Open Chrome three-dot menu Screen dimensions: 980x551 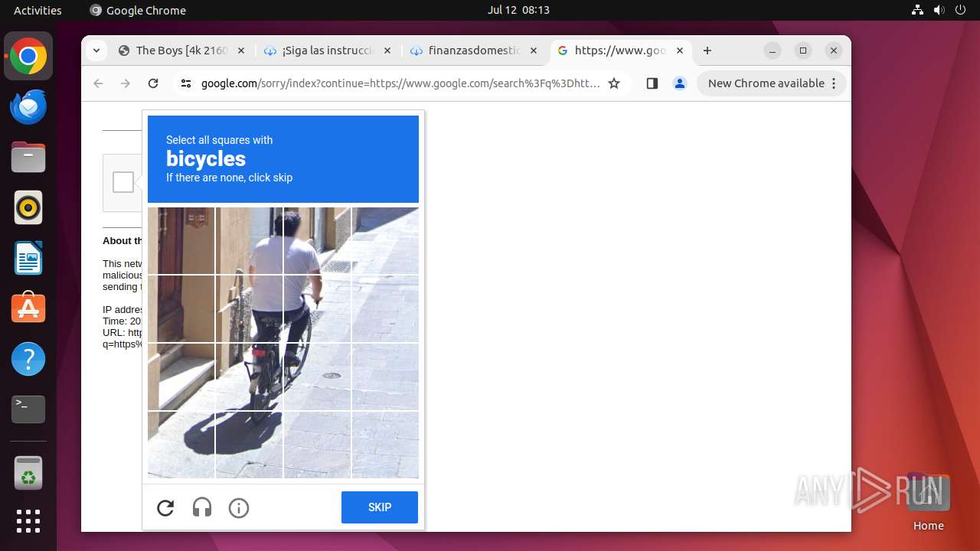click(834, 83)
